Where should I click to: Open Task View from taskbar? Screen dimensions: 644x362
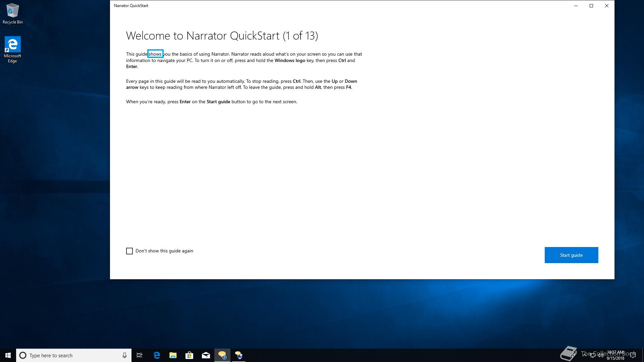click(140, 355)
